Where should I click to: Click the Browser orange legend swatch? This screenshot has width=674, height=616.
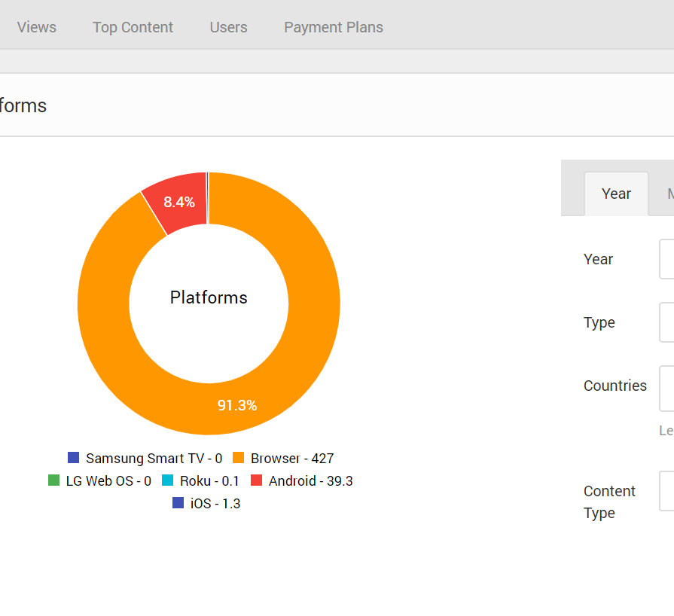(x=238, y=458)
